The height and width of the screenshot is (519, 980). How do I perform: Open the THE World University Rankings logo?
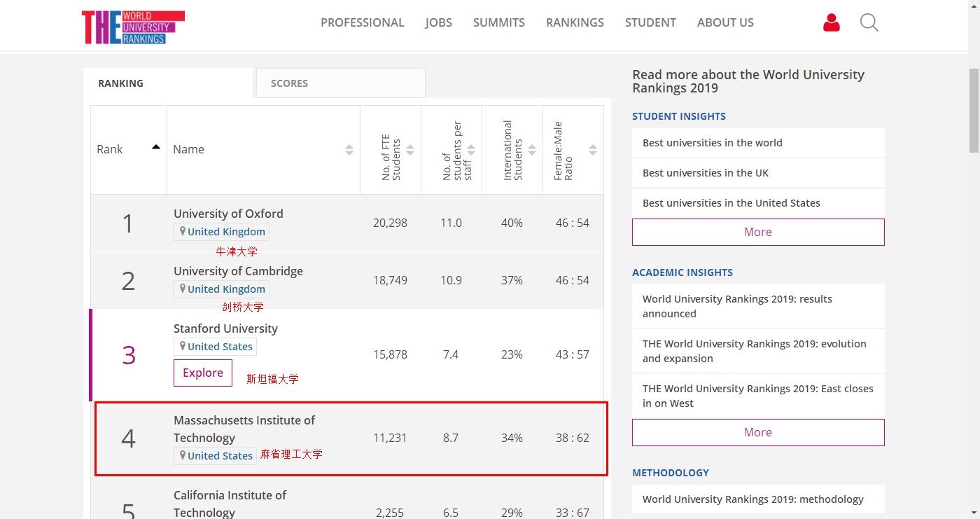133,27
